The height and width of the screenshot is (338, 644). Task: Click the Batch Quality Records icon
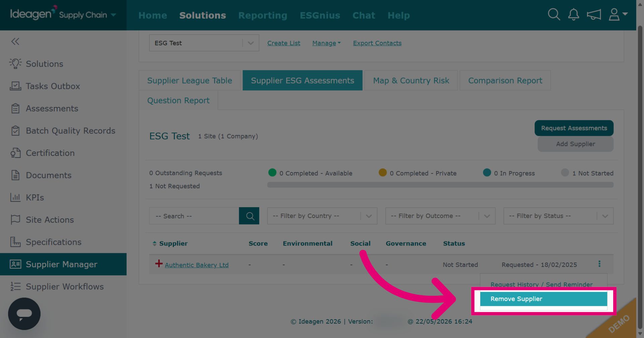15,130
